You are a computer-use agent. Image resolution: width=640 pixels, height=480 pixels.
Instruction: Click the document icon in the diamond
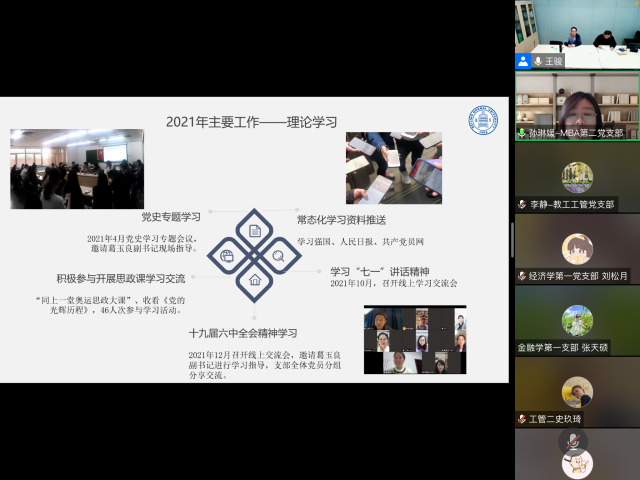[x=254, y=231]
